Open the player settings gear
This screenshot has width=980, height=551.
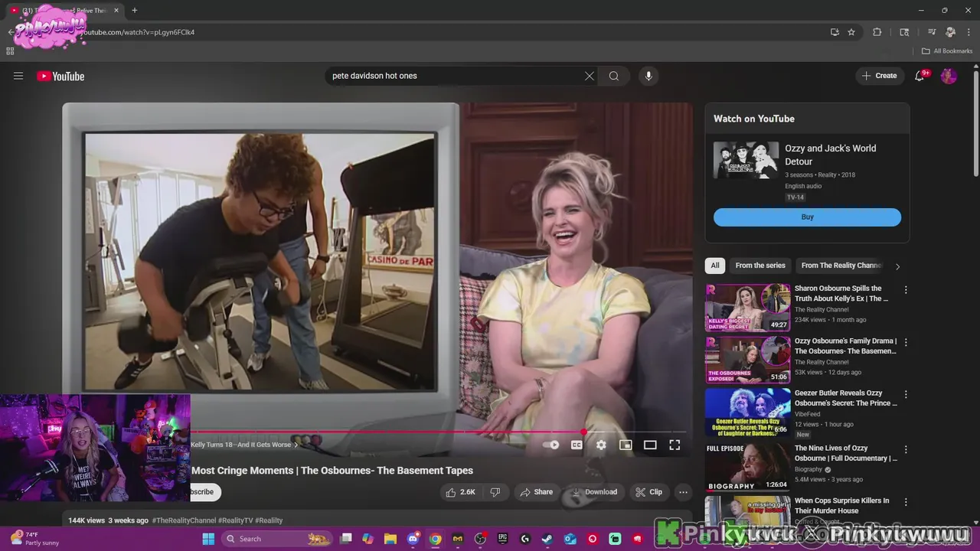pyautogui.click(x=601, y=445)
